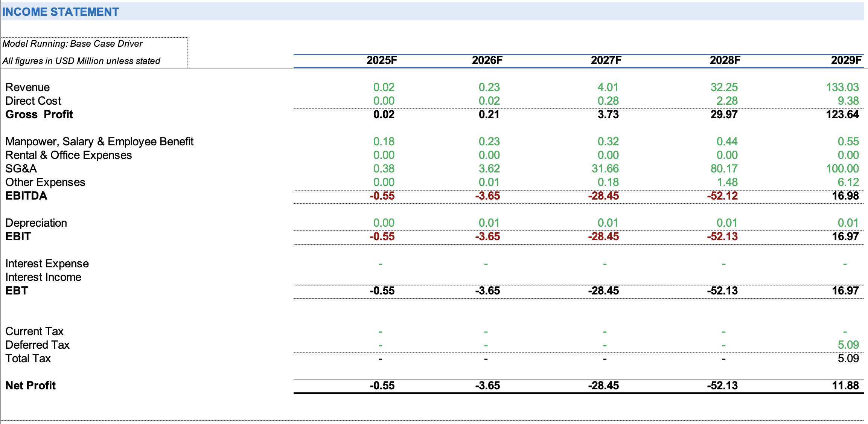Click the 2027F SG&A value 31.66

coord(605,169)
